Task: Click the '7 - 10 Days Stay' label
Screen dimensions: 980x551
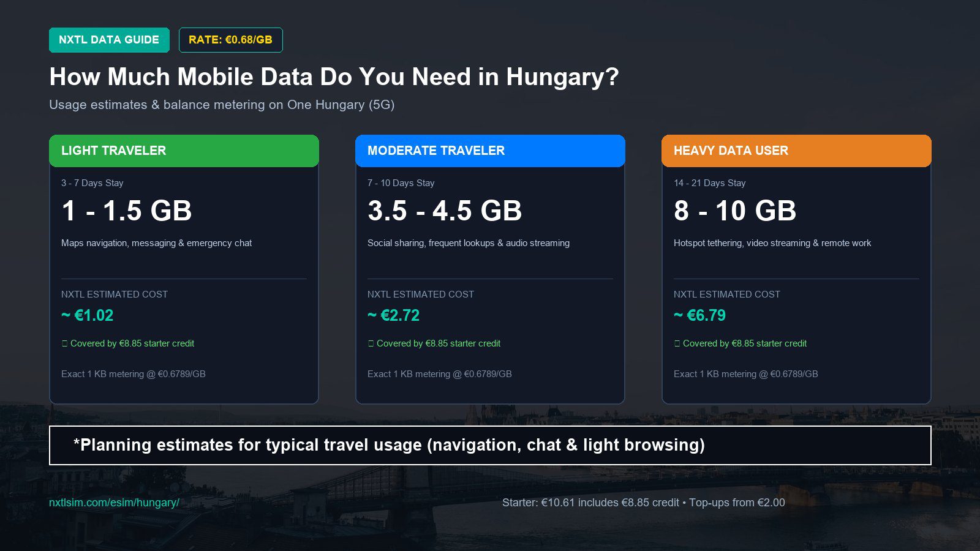Action: pos(401,183)
